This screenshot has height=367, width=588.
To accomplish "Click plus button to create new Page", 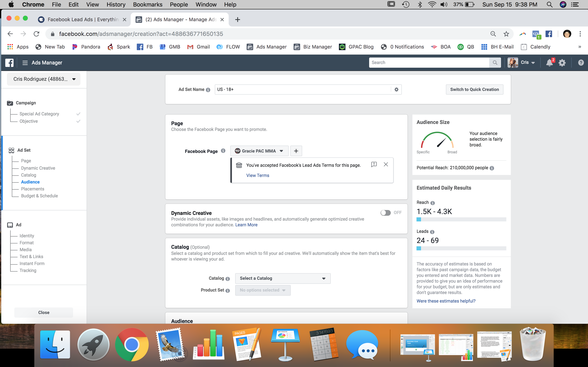I will (296, 151).
